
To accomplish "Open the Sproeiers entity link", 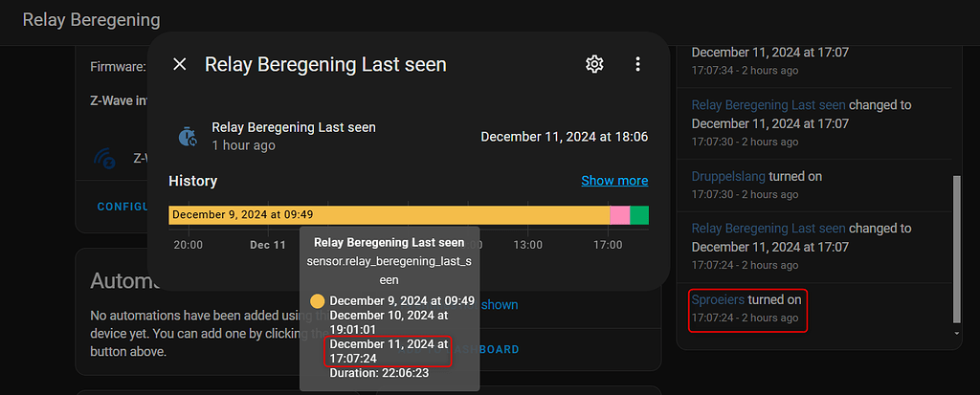I will click(718, 299).
